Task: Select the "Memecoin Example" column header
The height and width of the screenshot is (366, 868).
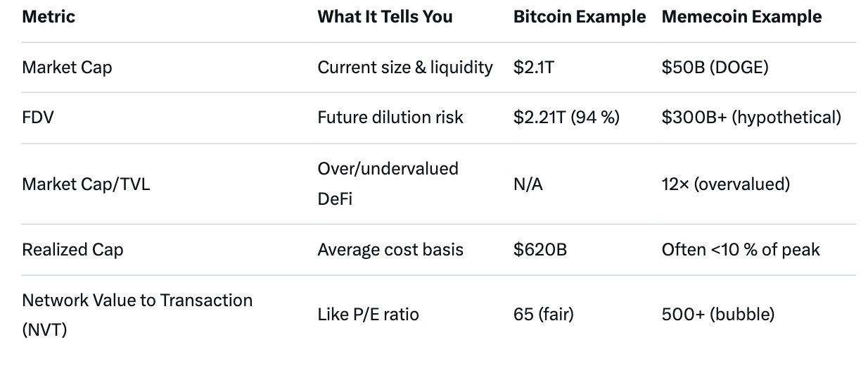Action: point(741,17)
